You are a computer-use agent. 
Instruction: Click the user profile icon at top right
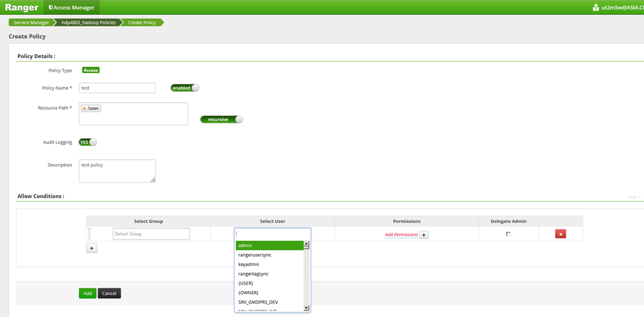coord(596,7)
